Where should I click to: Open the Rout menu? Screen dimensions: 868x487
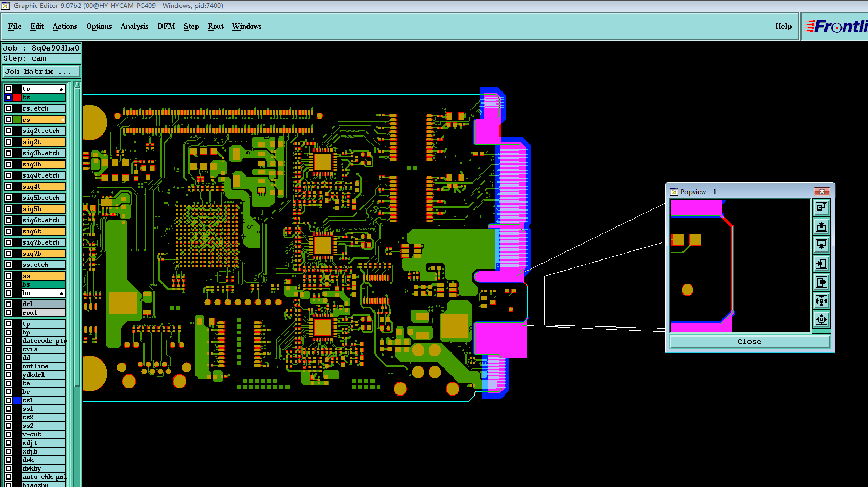216,26
